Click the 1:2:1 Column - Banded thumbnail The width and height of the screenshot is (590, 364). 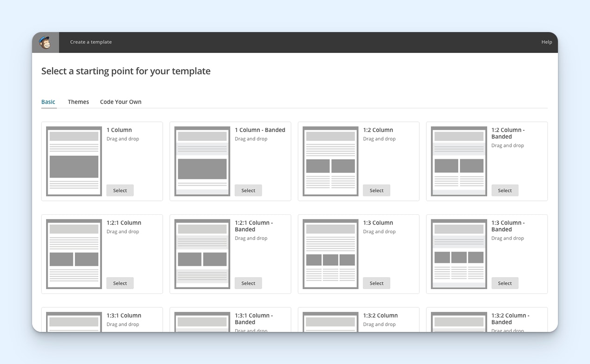pos(202,254)
